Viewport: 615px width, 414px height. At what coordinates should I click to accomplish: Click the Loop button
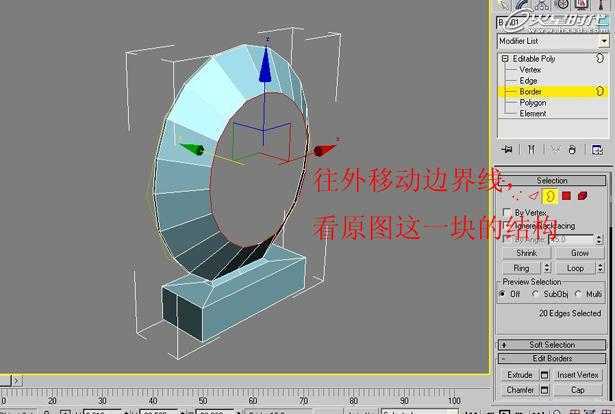tap(575, 268)
